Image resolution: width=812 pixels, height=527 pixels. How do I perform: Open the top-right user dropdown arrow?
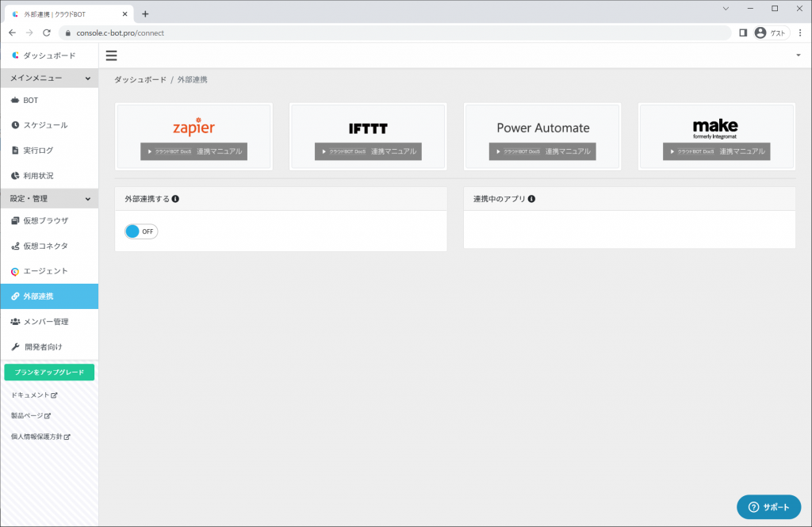pyautogui.click(x=798, y=55)
